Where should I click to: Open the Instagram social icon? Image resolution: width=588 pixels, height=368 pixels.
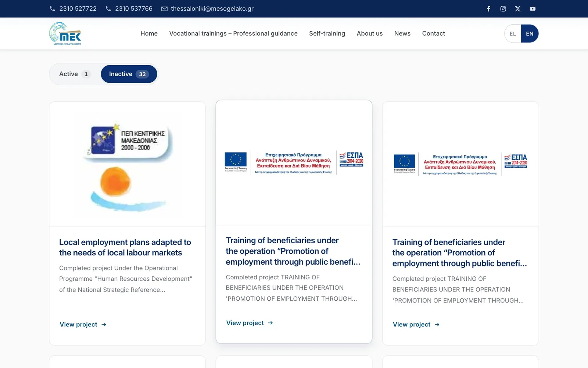(503, 9)
